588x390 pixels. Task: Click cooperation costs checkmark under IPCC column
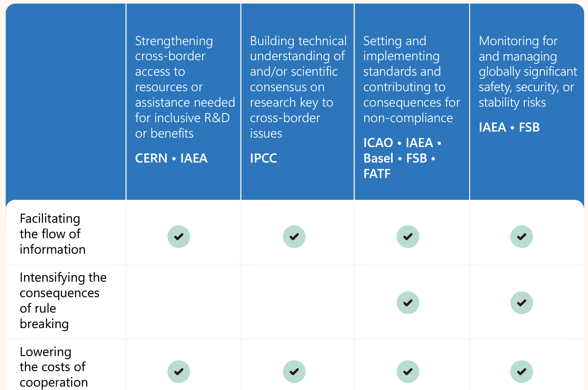294,372
